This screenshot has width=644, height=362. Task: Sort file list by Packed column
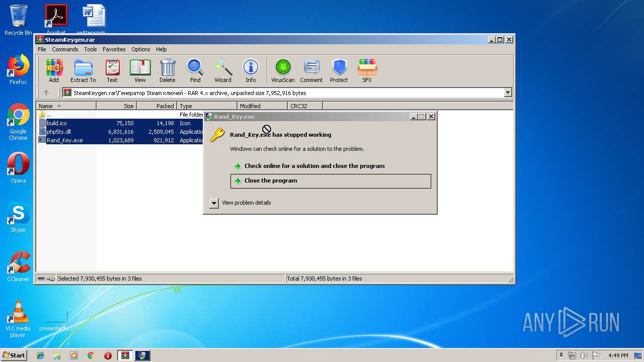pyautogui.click(x=157, y=106)
